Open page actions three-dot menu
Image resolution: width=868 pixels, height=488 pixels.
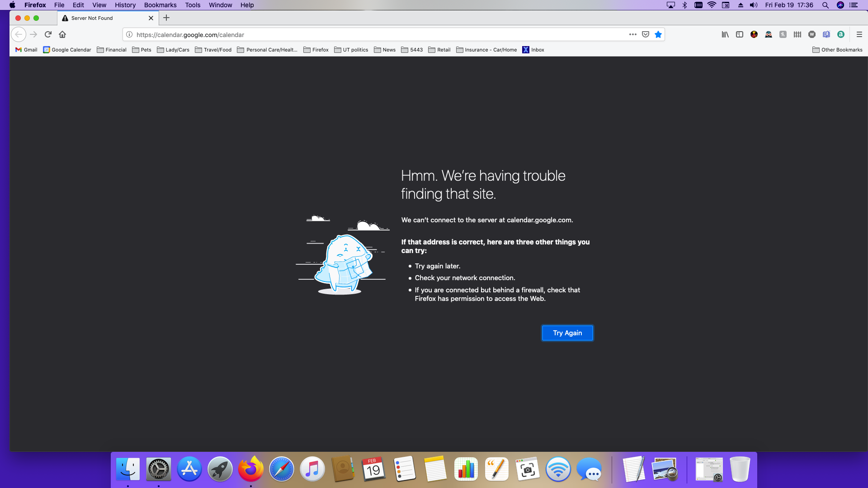coord(632,34)
